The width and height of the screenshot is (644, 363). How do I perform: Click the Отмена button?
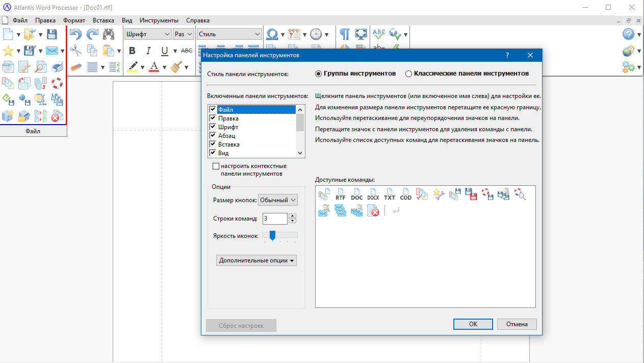pyautogui.click(x=517, y=324)
